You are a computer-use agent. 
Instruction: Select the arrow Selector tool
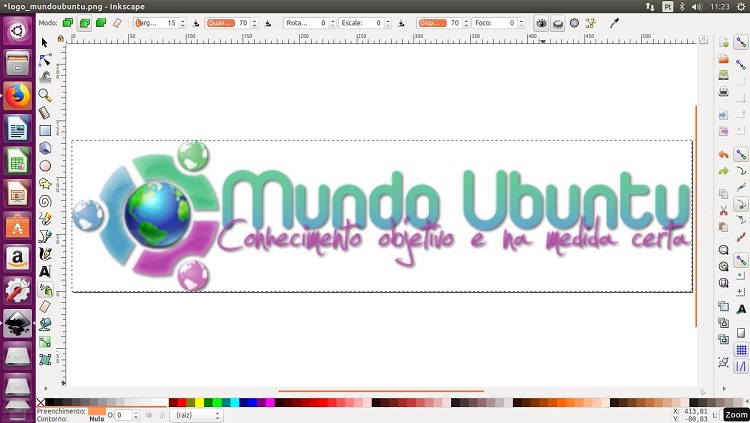tap(44, 43)
